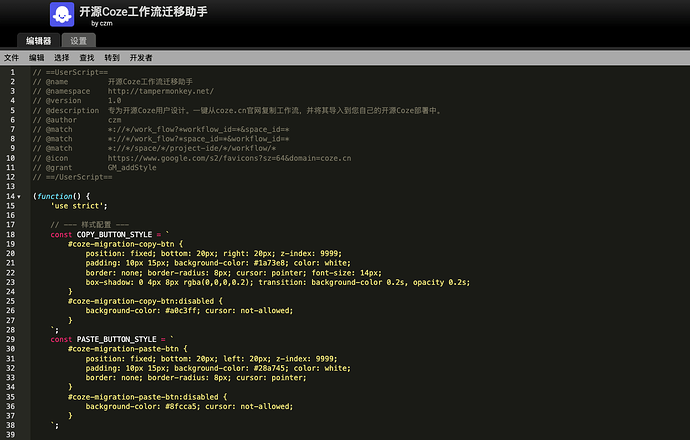
Task: Open the 选择 menu
Action: (x=62, y=58)
